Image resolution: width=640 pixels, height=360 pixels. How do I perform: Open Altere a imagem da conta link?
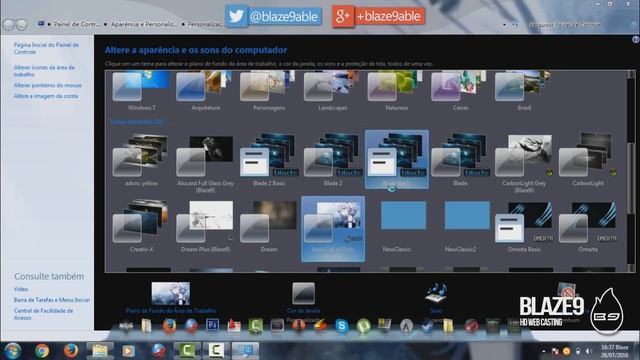46,96
